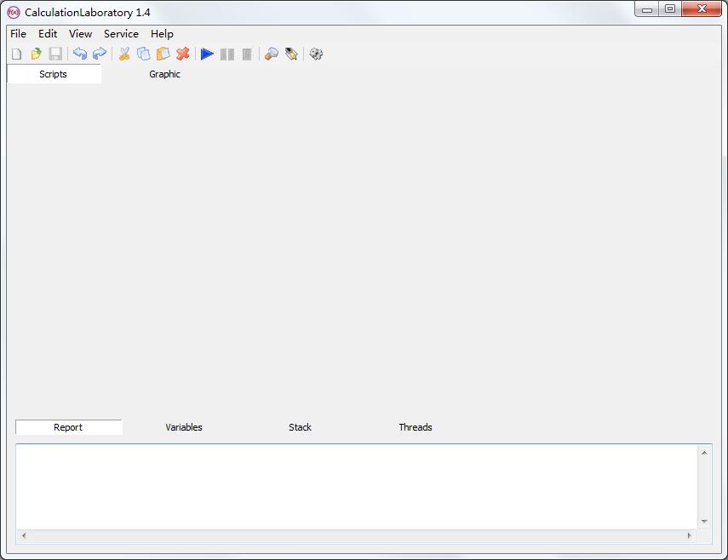
Task: Open the Help menu
Action: click(x=162, y=34)
